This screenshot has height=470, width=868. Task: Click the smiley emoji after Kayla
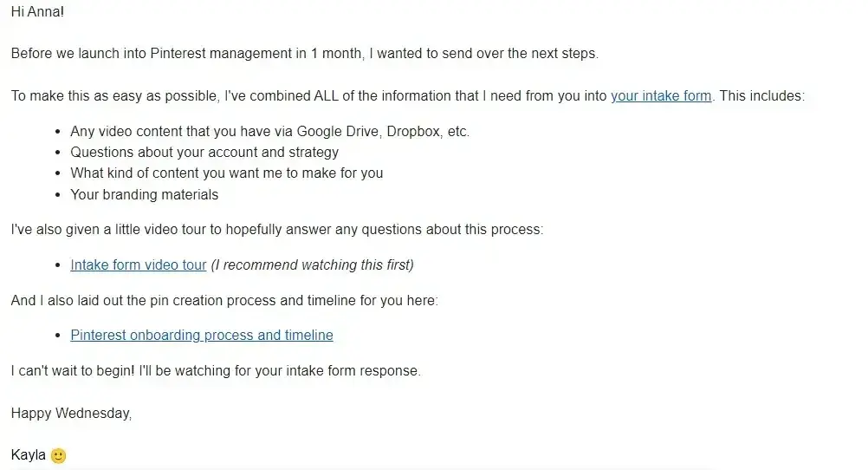point(58,455)
